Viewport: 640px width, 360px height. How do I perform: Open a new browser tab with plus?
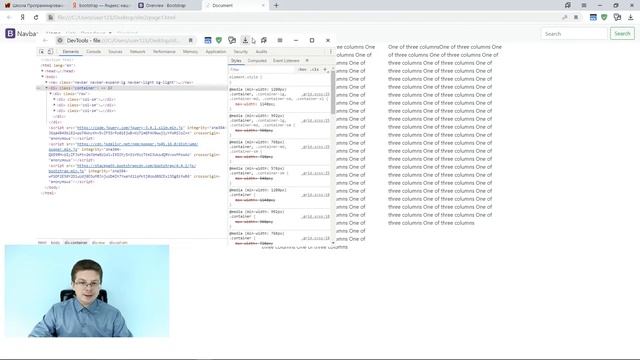pos(276,5)
